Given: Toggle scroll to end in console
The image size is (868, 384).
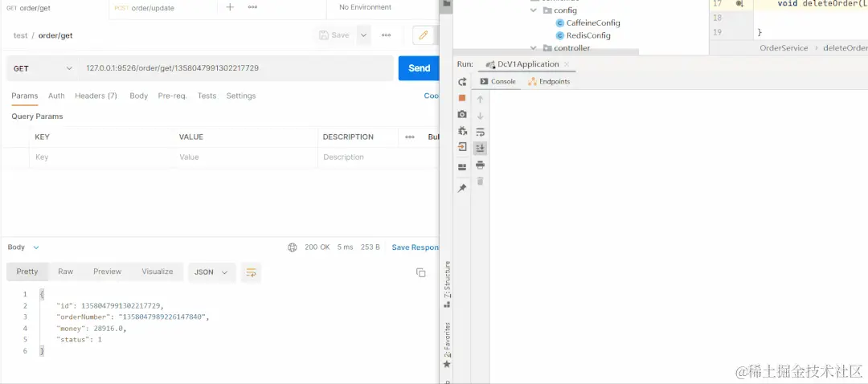Looking at the screenshot, I should (480, 148).
